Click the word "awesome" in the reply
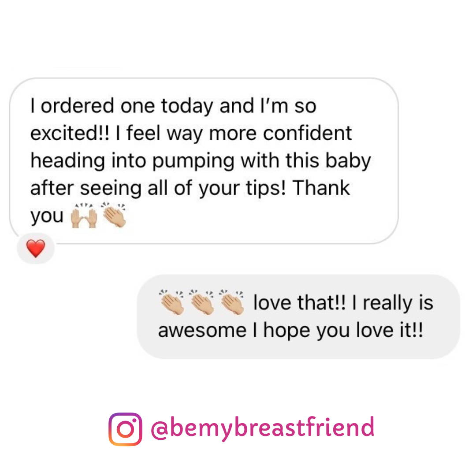 (x=202, y=331)
